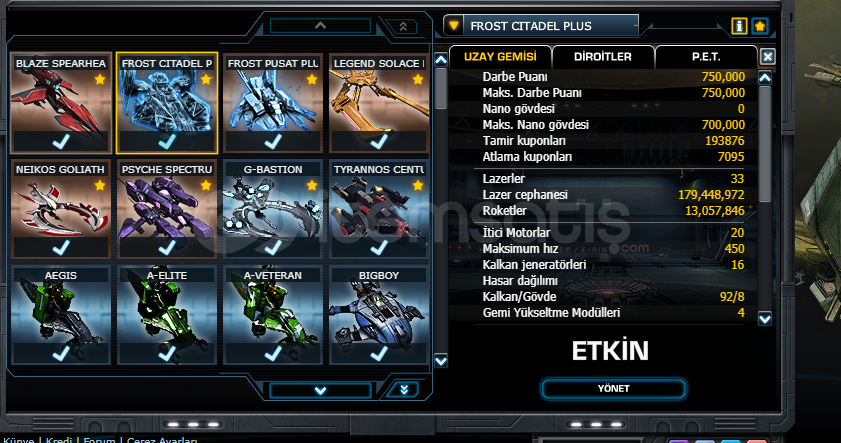This screenshot has height=443, width=841.
Task: Switch to the P.E.T. tab
Action: (x=706, y=57)
